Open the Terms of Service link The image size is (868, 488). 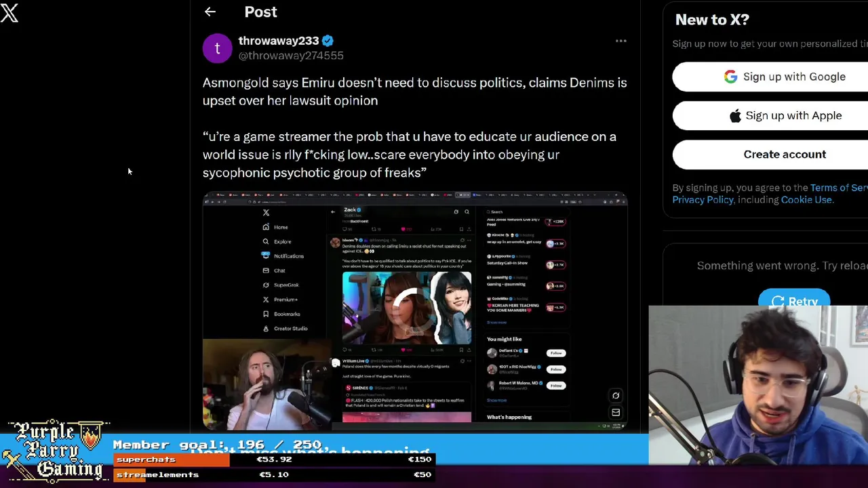(839, 188)
